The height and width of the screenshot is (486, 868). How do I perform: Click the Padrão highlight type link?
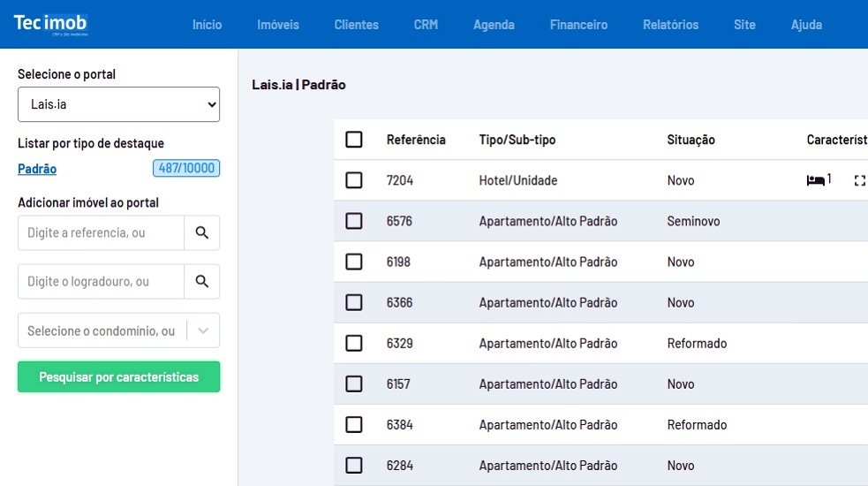[37, 169]
